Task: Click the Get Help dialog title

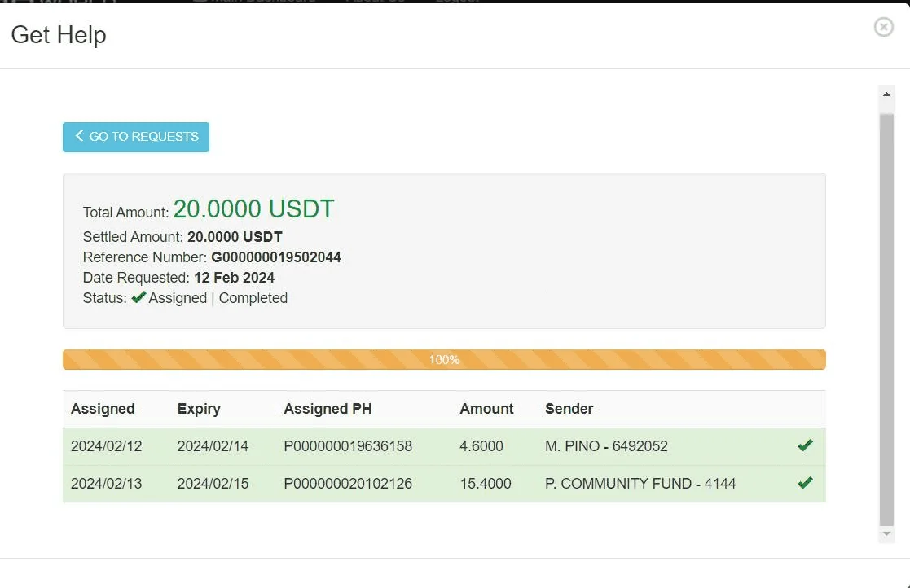Action: tap(59, 35)
